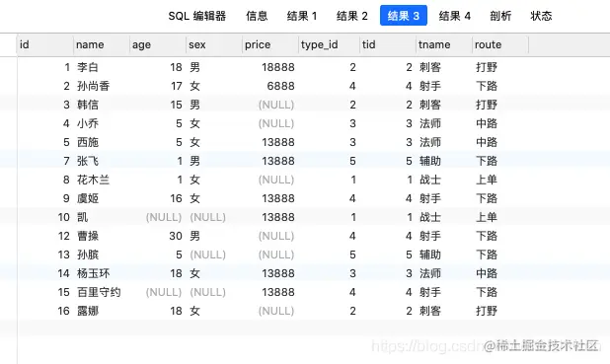Click price 13888 in 百里守约 row
This screenshot has width=610, height=364.
pyautogui.click(x=278, y=292)
